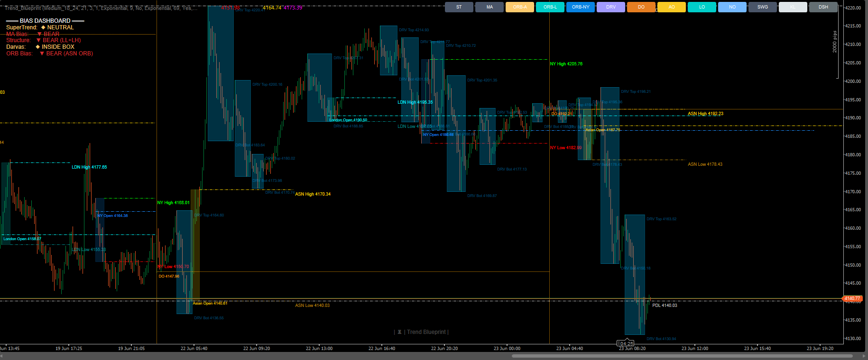Click the DRV Bot 4173.98 label
This screenshot has height=360, width=868.
268,181
